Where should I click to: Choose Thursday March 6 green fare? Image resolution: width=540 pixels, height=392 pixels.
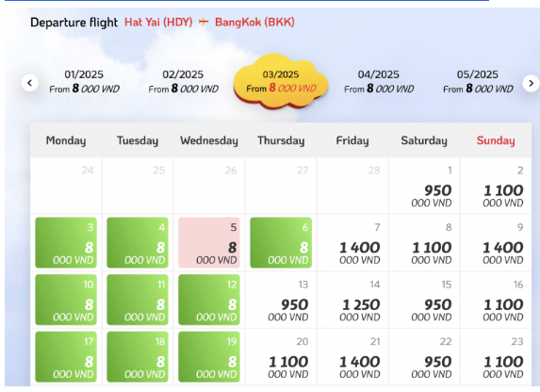[x=281, y=242]
